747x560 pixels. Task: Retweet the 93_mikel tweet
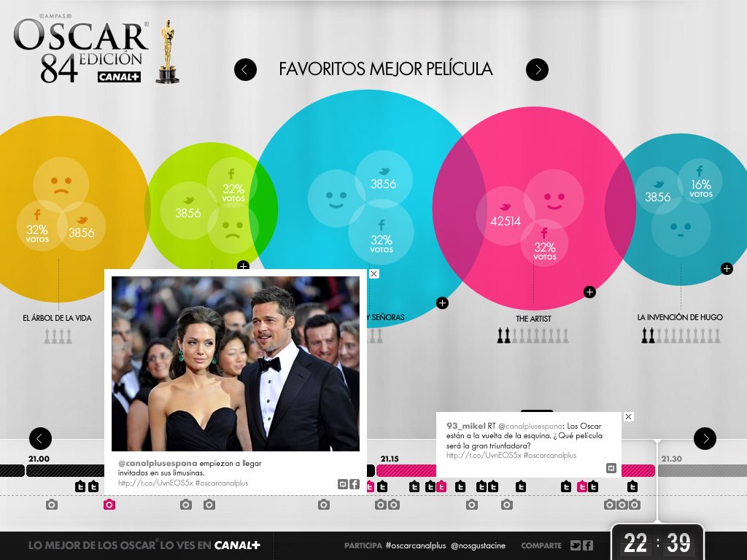click(x=611, y=469)
